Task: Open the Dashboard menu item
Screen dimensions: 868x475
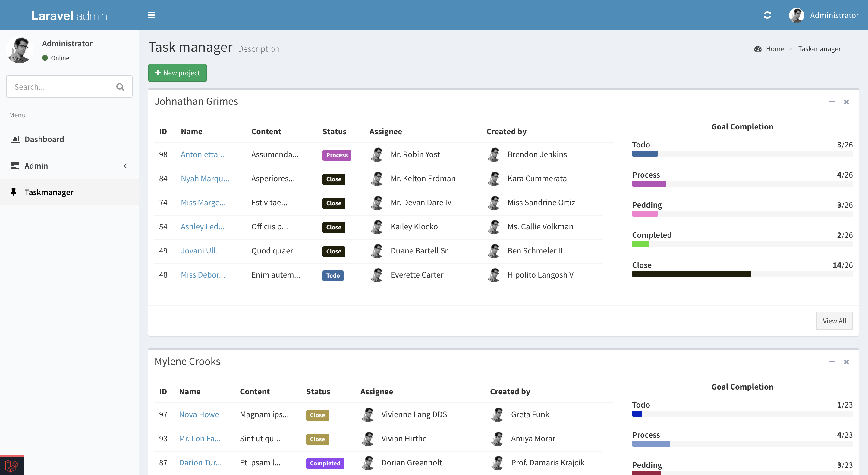Action: coord(44,139)
